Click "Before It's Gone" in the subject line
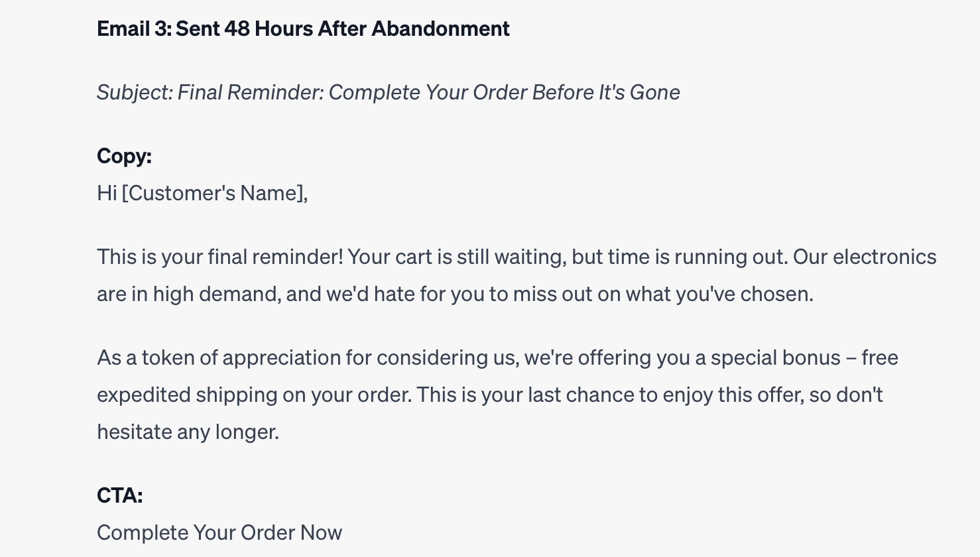The height and width of the screenshot is (557, 980). coord(606,92)
